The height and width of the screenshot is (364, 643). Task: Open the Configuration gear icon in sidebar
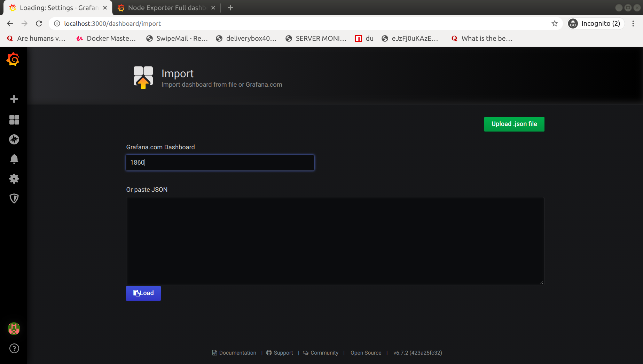pos(14,179)
